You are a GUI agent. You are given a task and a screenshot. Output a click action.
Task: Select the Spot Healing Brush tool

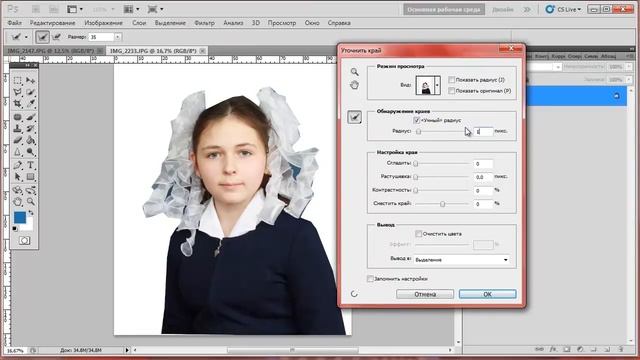[x=18, y=118]
